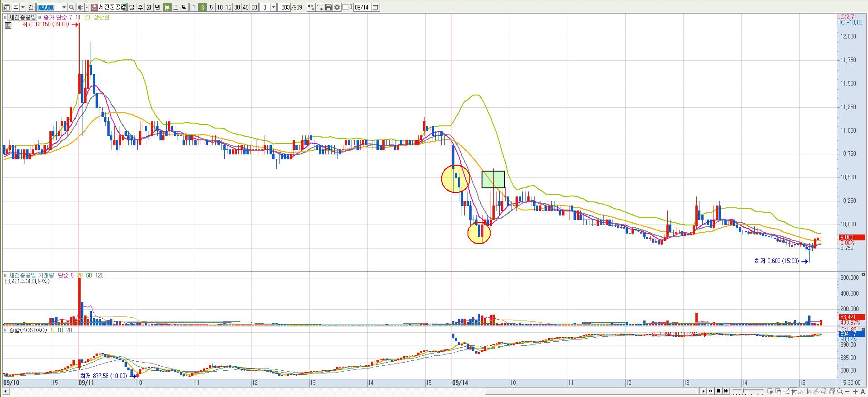Click the play replay button
The height and width of the screenshot is (397, 868).
point(703,391)
